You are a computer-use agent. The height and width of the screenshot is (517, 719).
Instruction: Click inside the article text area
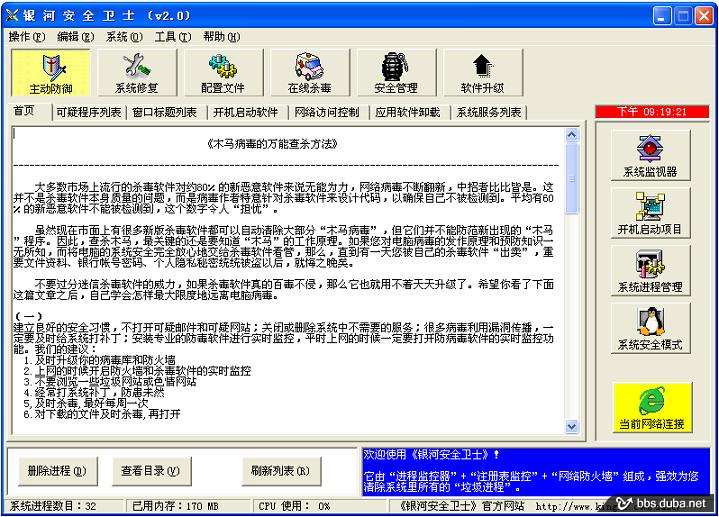pyautogui.click(x=289, y=280)
